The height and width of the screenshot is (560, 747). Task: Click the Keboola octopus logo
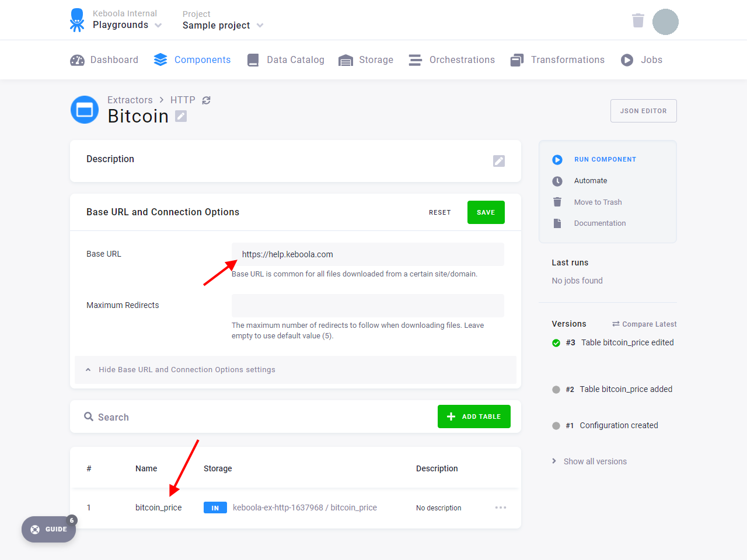click(x=77, y=20)
